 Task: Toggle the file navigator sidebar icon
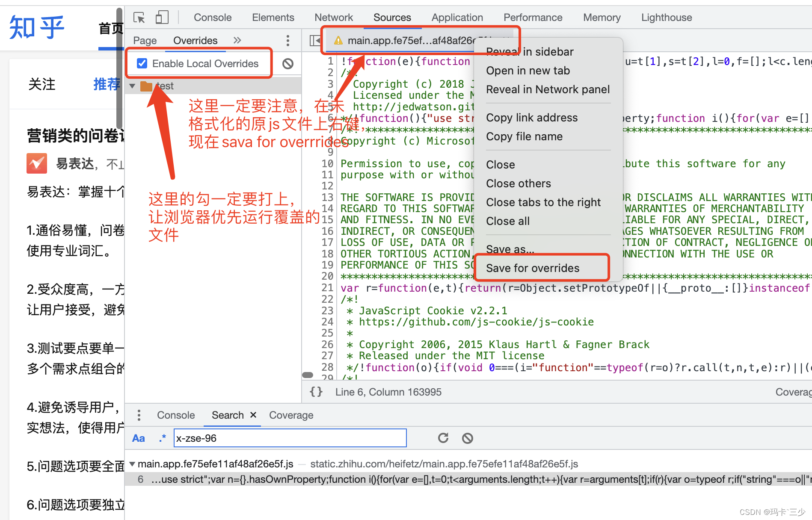pos(315,41)
